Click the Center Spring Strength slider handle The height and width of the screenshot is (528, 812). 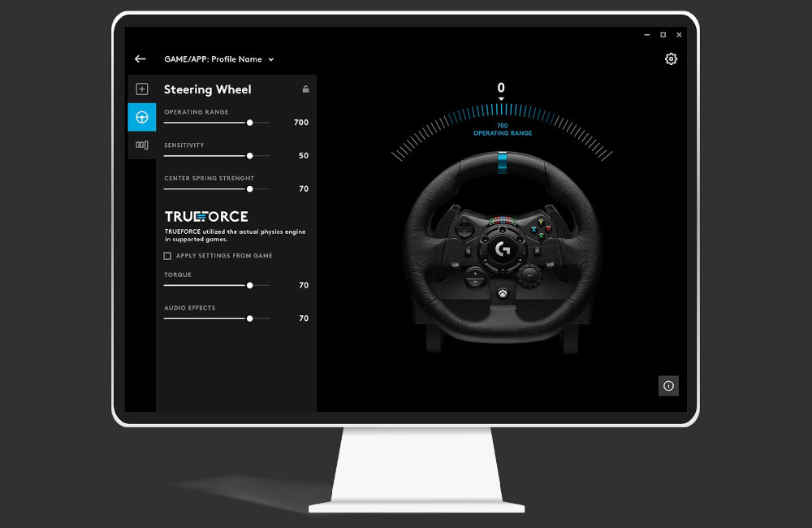pos(252,188)
